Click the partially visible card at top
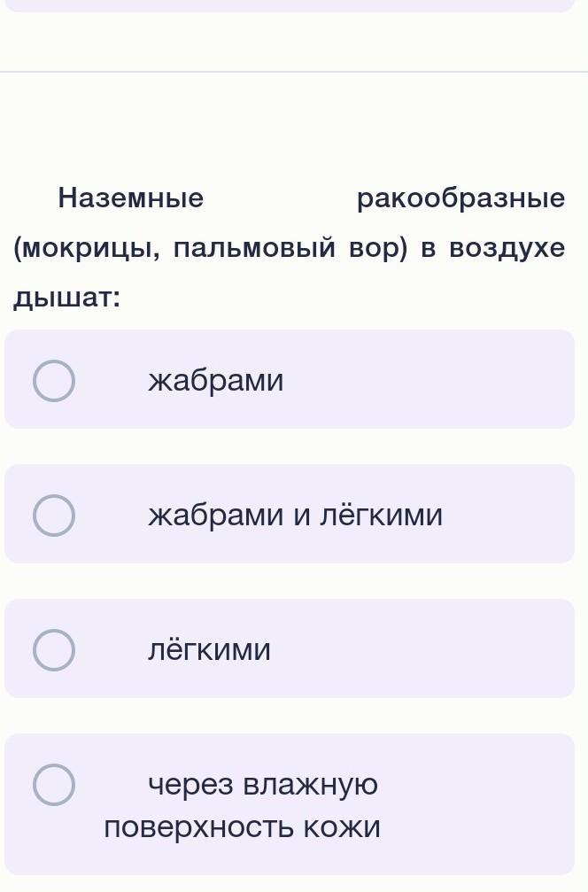This screenshot has width=588, height=892. point(290,5)
